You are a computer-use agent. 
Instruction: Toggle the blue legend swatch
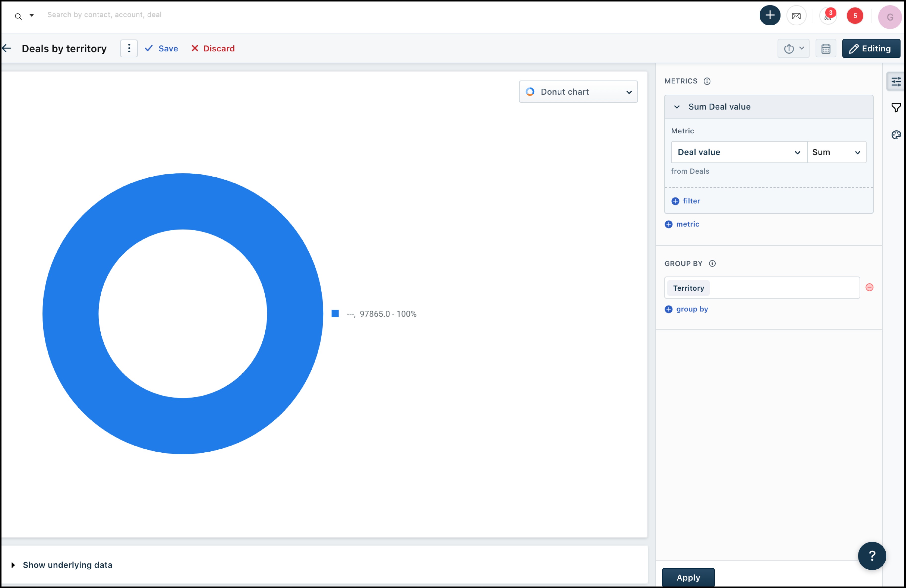[x=335, y=314]
